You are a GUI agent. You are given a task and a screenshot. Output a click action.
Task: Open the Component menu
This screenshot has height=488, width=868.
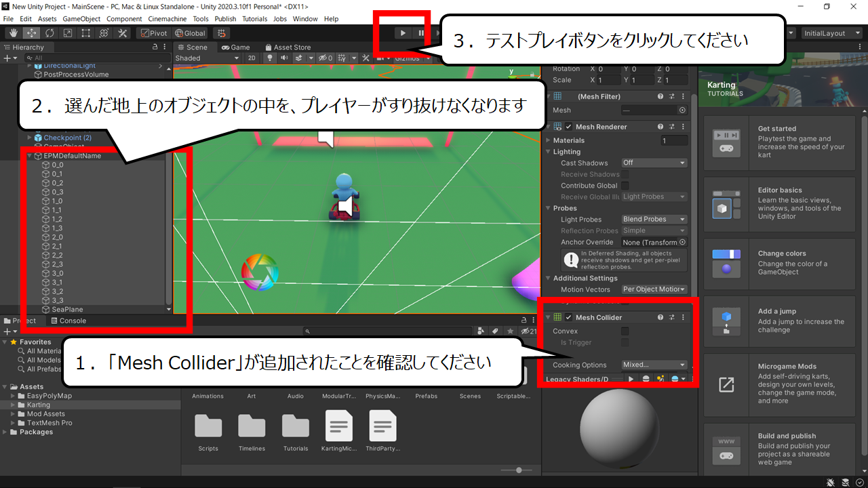pyautogui.click(x=125, y=19)
